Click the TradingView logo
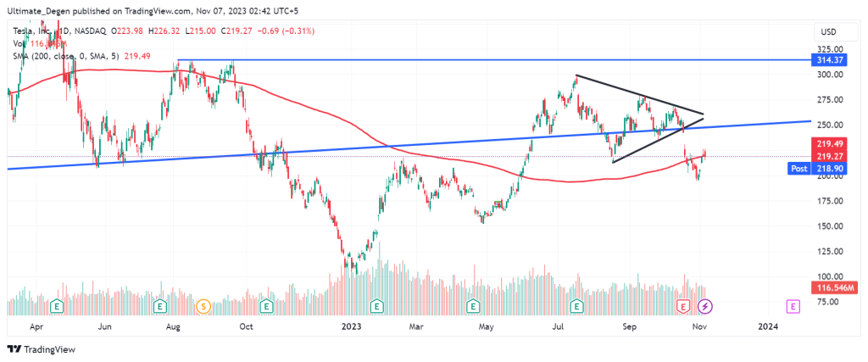Screen dimensions: 868x362 click(41, 350)
